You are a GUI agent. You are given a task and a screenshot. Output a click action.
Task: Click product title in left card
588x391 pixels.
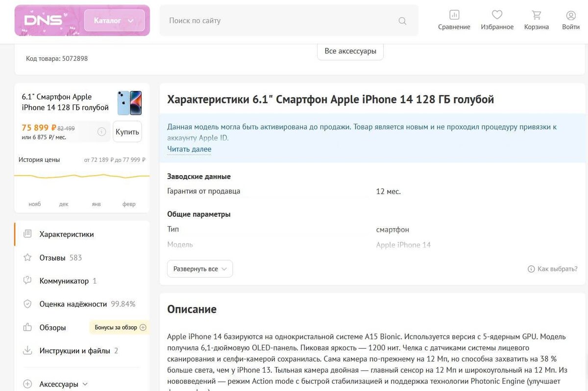pos(65,102)
